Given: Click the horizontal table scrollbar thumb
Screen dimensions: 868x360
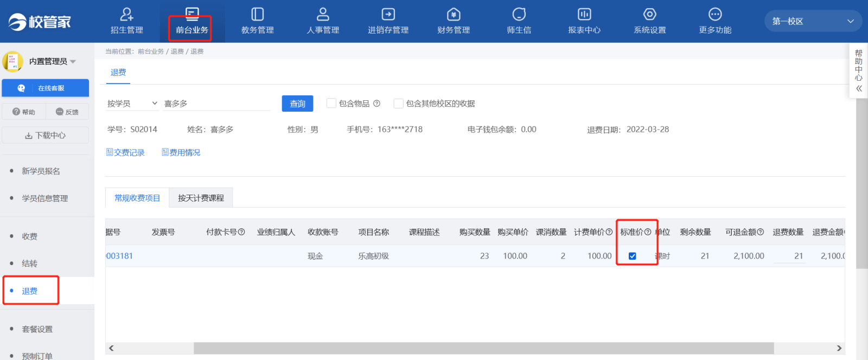Looking at the screenshot, I should click(483, 348).
